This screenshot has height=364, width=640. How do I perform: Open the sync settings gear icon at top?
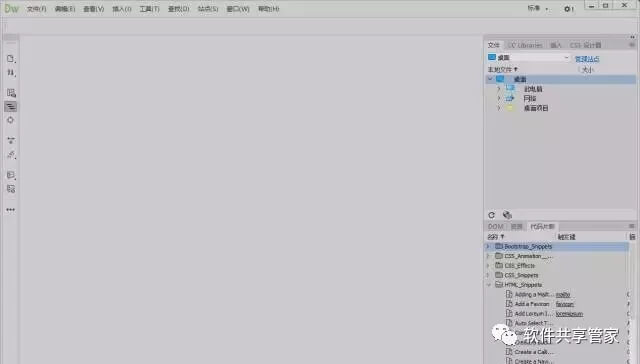(x=568, y=9)
